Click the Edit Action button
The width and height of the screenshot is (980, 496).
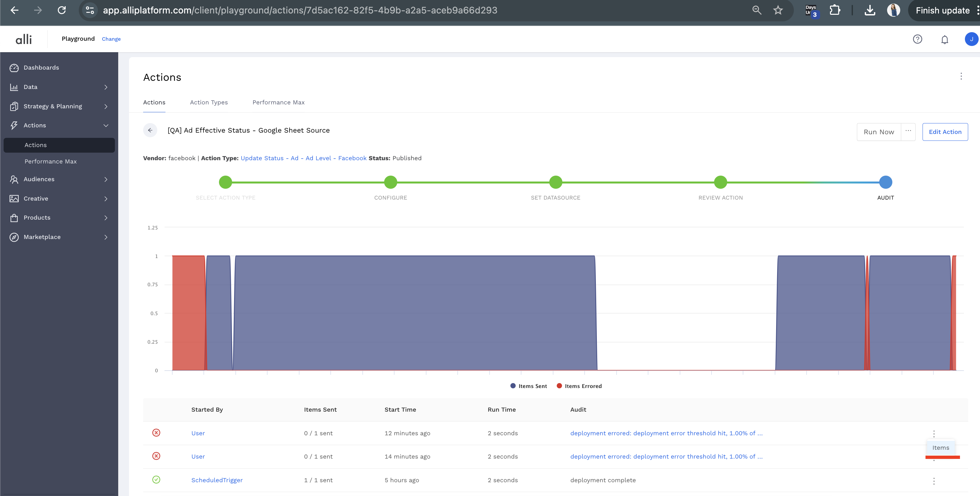945,132
